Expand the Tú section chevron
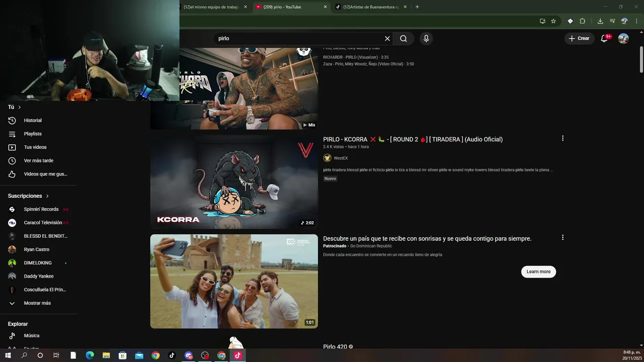 coord(20,107)
